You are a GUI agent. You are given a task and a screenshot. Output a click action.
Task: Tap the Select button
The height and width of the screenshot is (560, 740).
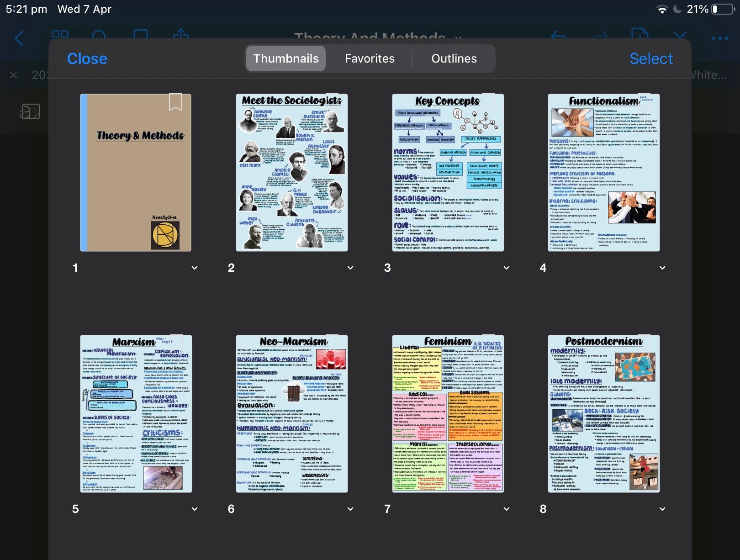[651, 58]
